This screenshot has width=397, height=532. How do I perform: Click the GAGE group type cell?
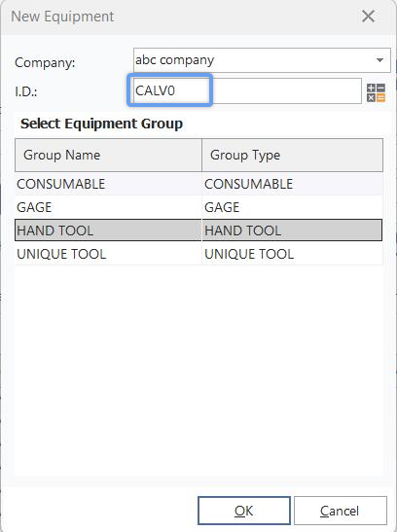(x=293, y=207)
